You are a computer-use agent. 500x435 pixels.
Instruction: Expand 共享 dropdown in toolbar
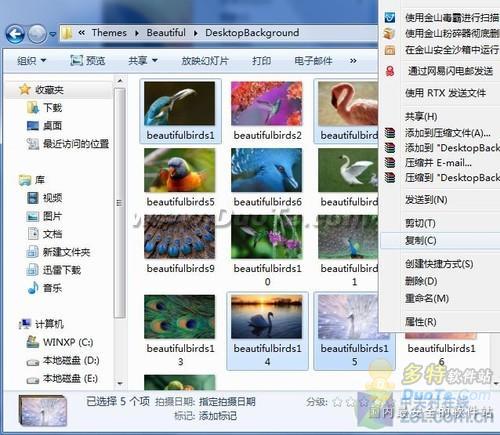[x=143, y=61]
